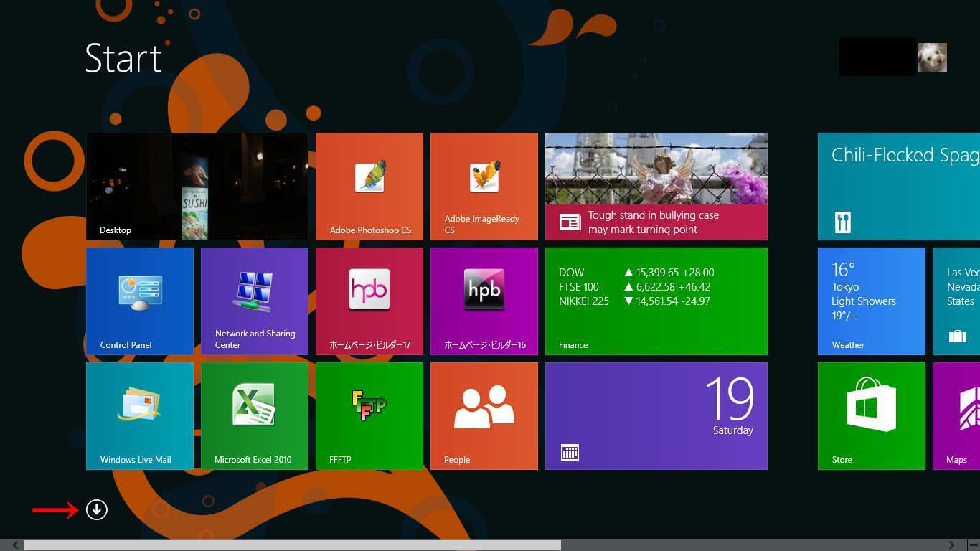Launch ホームページ・ビルダー17 tile
The height and width of the screenshot is (551, 980).
point(369,301)
